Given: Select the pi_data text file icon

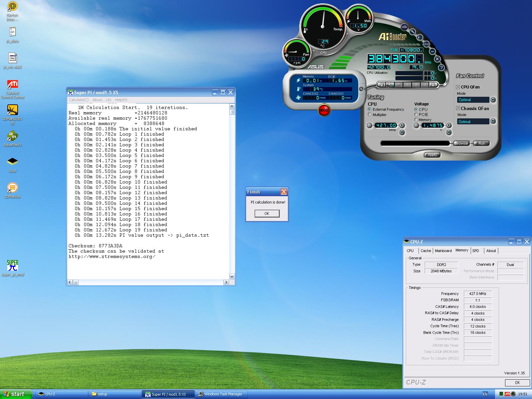Looking at the screenshot, I should pos(12,35).
